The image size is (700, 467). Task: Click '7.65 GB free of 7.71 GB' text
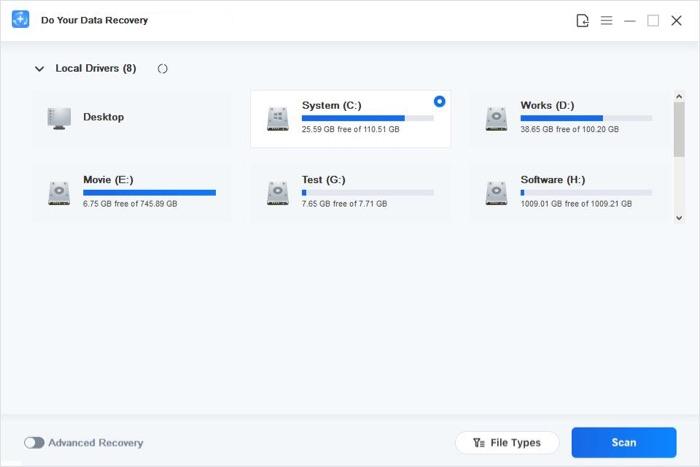coord(344,204)
